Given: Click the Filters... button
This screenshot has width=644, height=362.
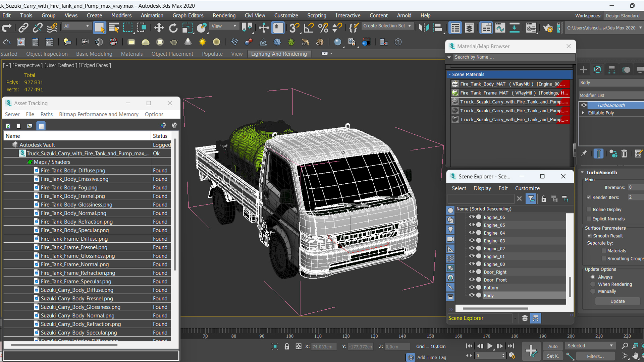Looking at the screenshot, I should 595,356.
